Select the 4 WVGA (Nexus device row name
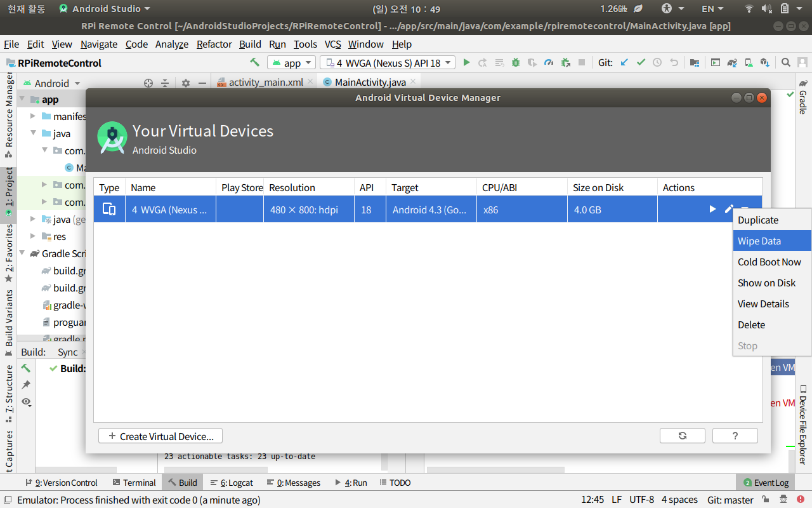The image size is (812, 508). (170, 210)
